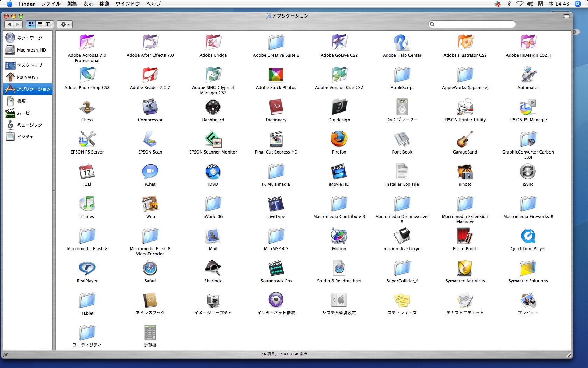The image size is (588, 368).
Task: Click the Finder search field
Action: point(472,24)
